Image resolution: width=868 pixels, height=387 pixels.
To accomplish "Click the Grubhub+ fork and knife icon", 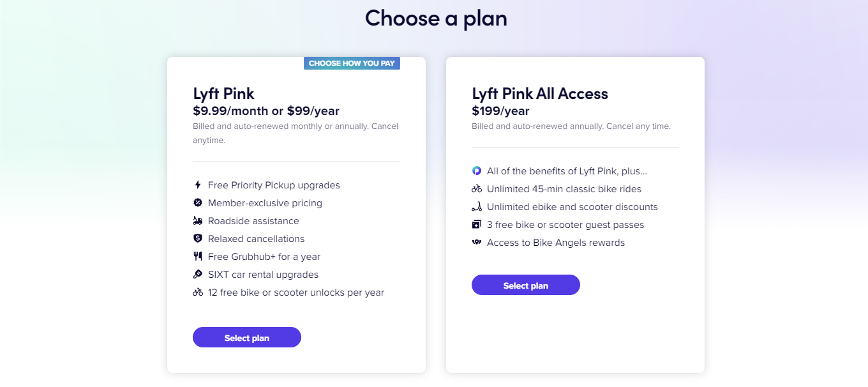I will 198,256.
